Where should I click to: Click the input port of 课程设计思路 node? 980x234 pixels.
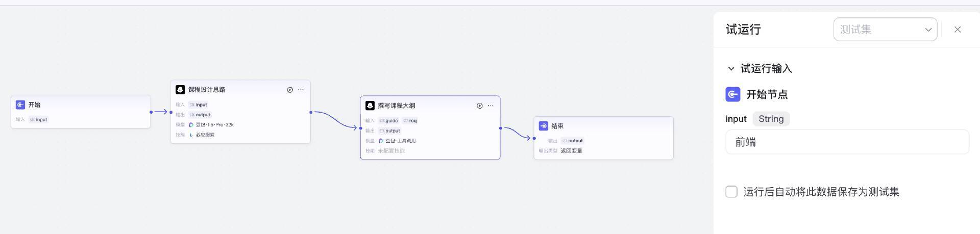[171, 112]
